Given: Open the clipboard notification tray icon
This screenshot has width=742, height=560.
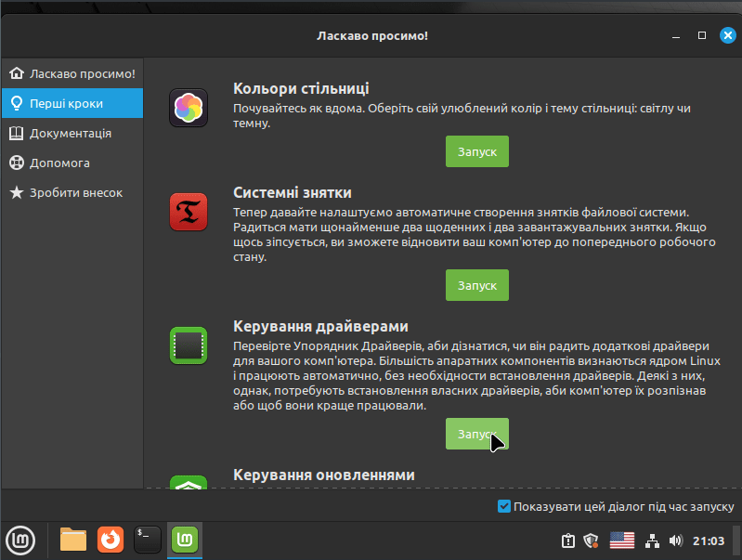Looking at the screenshot, I should [x=567, y=540].
